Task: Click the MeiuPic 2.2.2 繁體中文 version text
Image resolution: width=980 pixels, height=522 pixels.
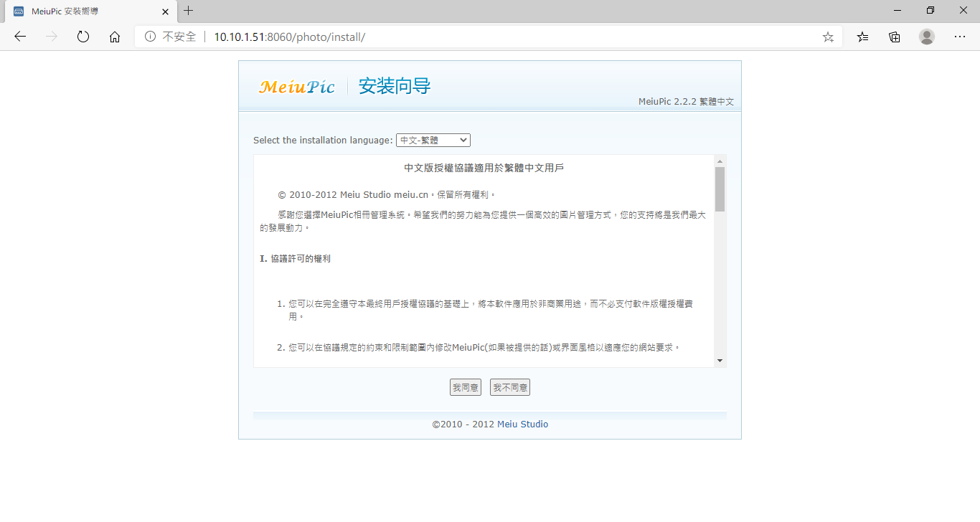Action: point(686,102)
